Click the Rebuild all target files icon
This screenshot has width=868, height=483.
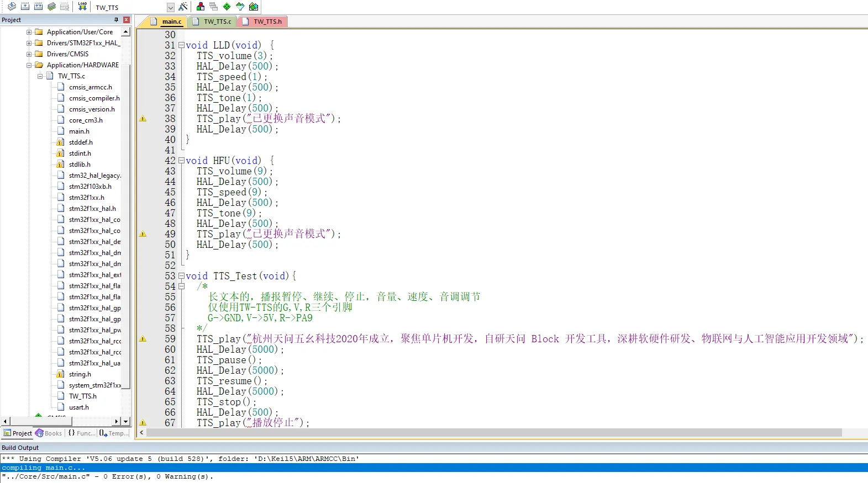coord(38,7)
